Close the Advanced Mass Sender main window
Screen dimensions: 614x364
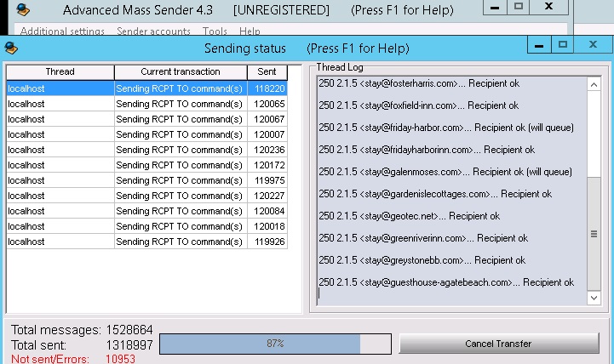[549, 7]
